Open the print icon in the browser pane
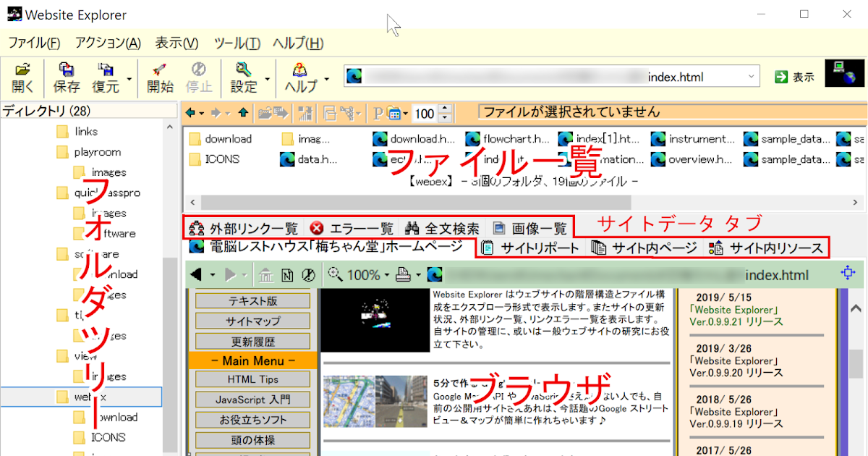 click(403, 274)
